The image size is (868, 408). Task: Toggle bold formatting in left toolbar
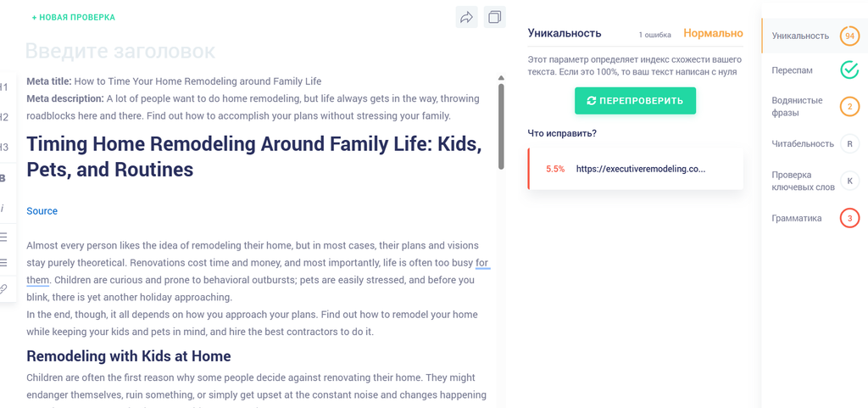pos(3,178)
